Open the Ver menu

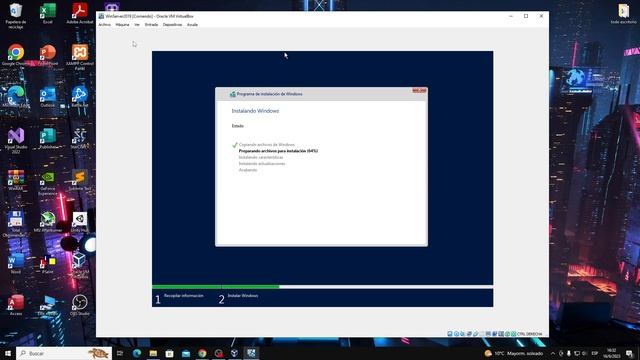pyautogui.click(x=137, y=25)
